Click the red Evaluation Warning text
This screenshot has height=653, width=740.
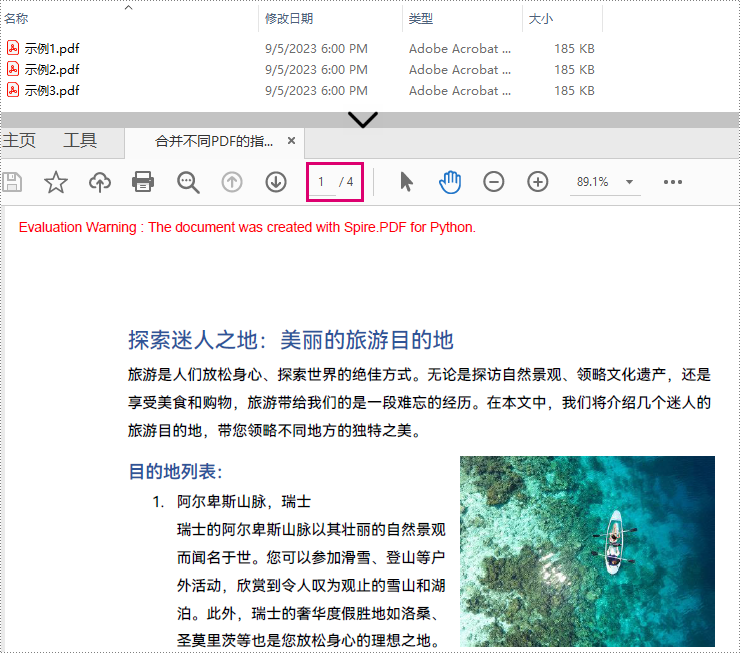pyautogui.click(x=247, y=227)
